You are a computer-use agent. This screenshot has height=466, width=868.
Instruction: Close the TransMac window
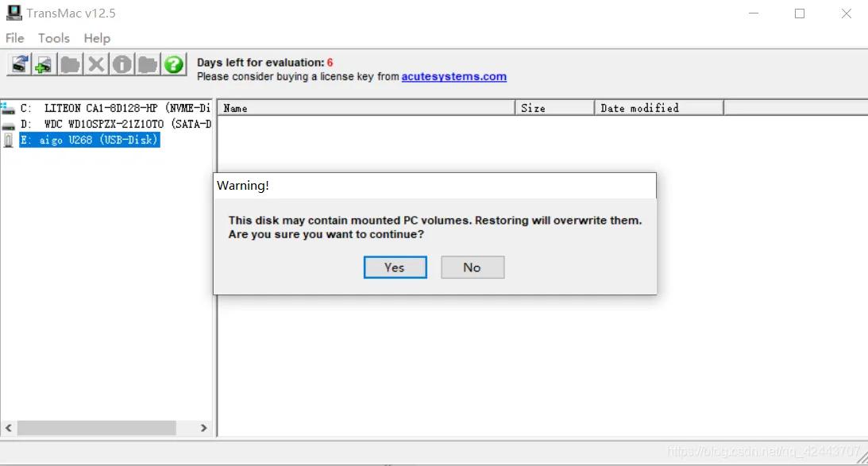tap(847, 13)
